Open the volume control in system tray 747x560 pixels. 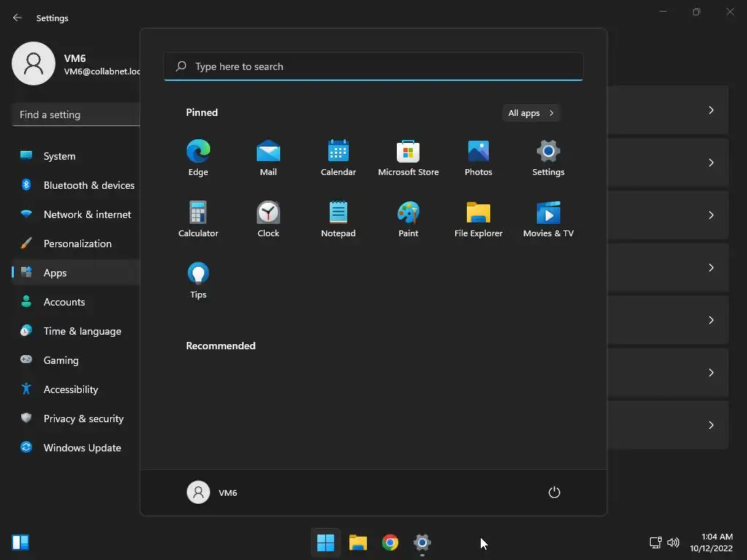click(673, 542)
